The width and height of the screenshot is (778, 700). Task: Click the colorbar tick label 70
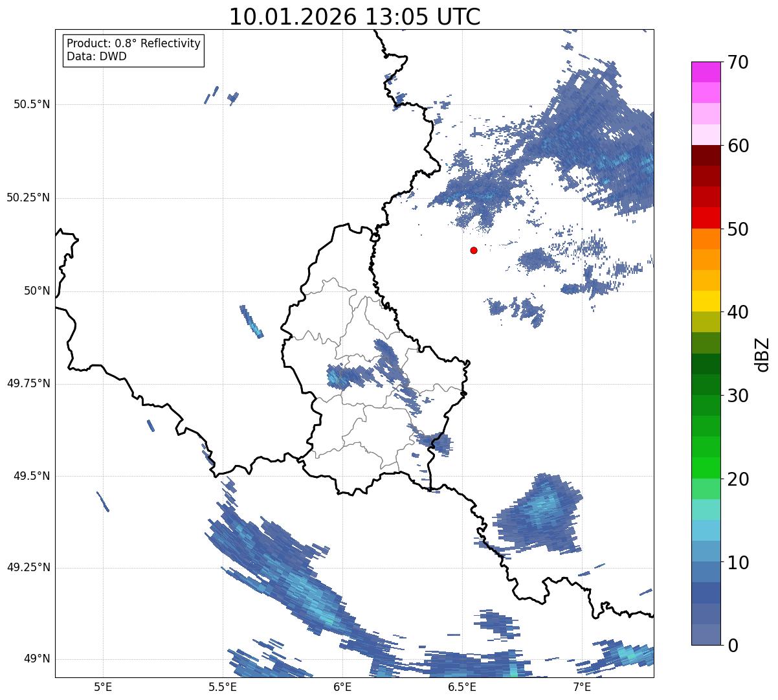pyautogui.click(x=737, y=62)
